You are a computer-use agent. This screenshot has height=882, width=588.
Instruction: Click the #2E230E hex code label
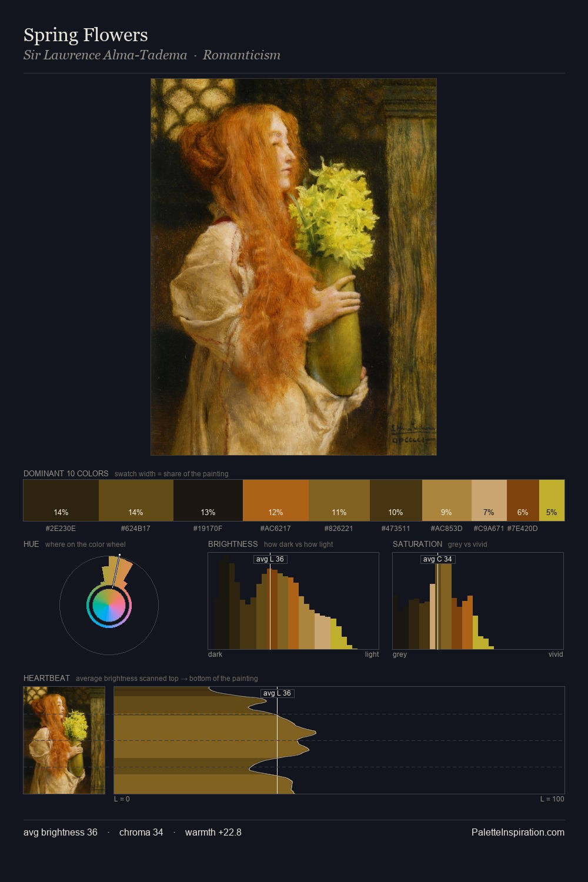61,528
